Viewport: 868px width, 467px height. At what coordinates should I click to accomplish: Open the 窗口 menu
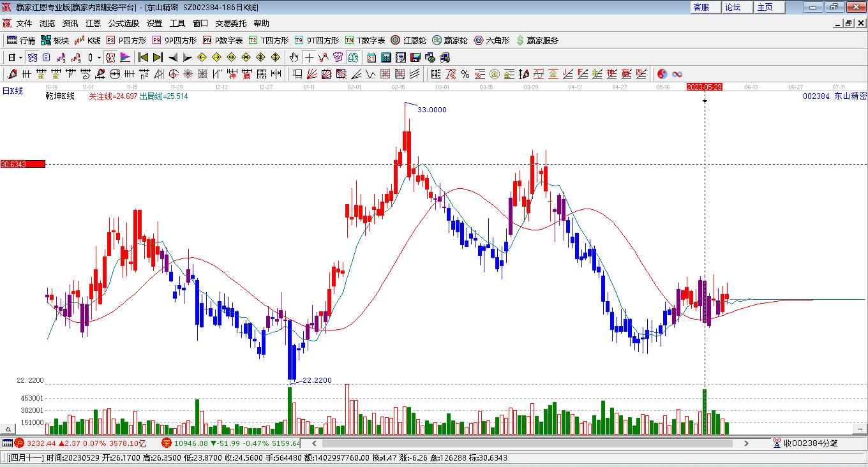click(200, 24)
